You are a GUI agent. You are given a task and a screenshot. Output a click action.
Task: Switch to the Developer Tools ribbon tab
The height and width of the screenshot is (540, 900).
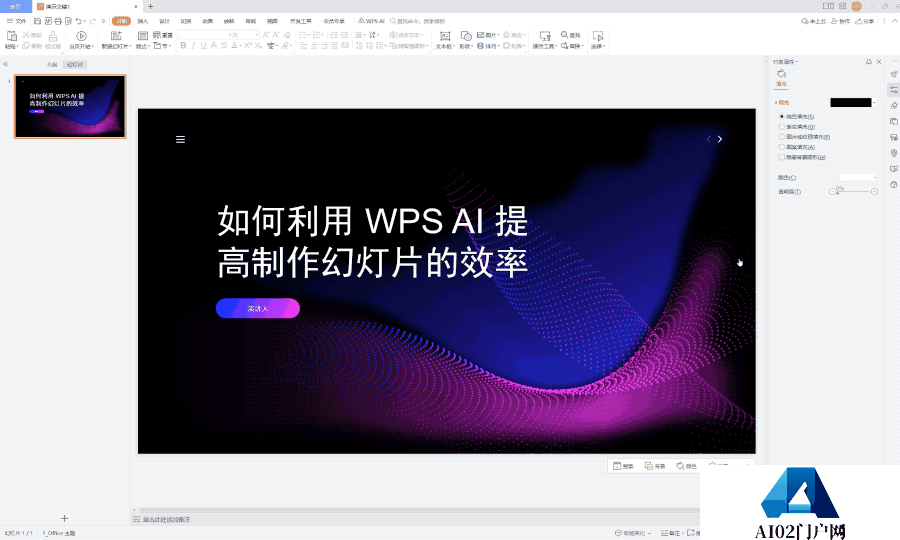[x=300, y=21]
